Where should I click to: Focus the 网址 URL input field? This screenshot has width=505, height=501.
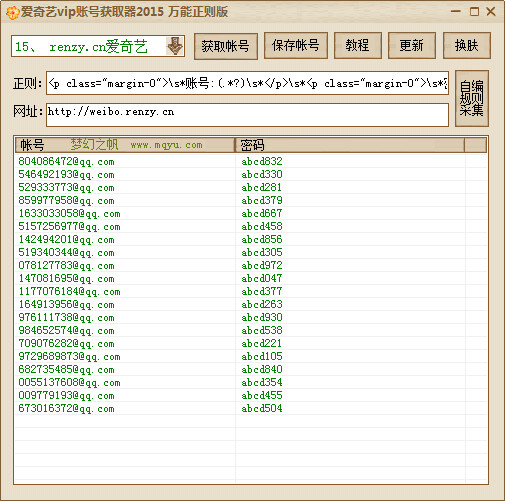[x=247, y=115]
